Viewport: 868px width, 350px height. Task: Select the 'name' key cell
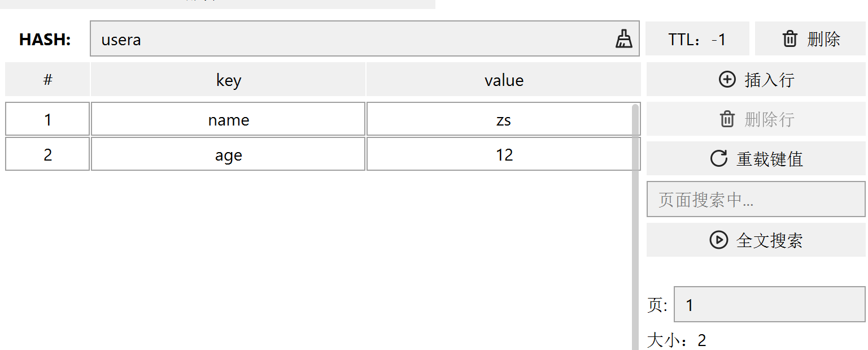coord(228,119)
